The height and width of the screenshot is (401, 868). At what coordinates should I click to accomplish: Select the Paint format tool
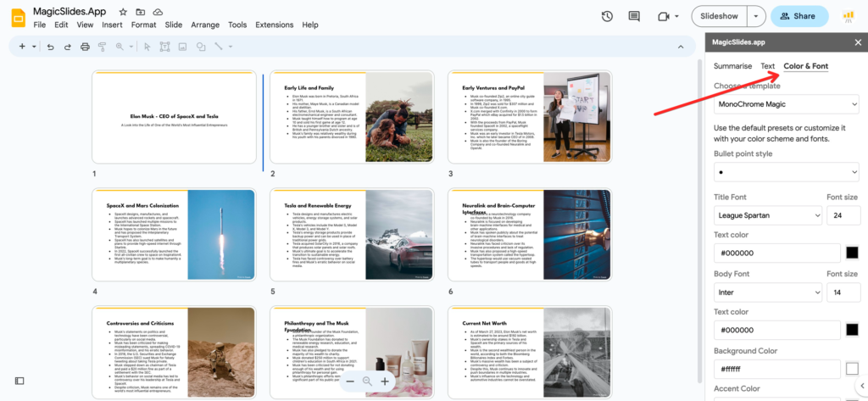coord(102,47)
